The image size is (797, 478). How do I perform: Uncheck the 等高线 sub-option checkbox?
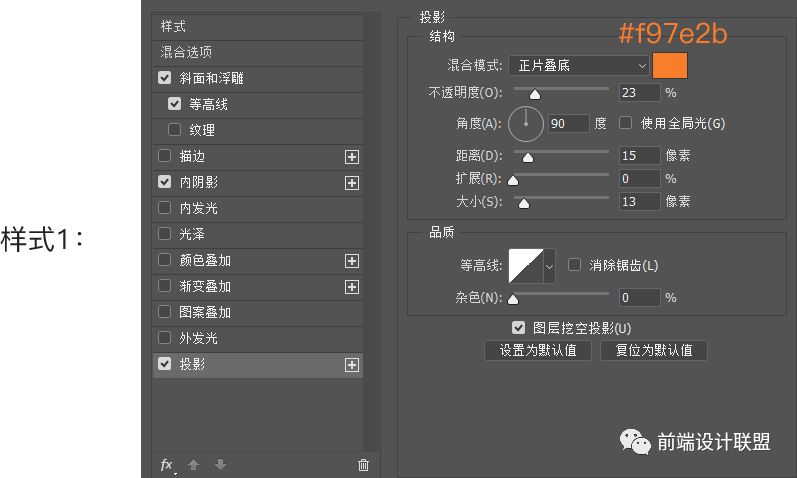(174, 103)
